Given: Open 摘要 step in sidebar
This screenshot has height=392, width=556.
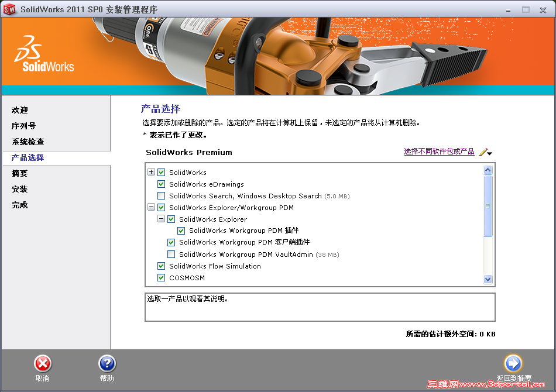Looking at the screenshot, I should pos(19,173).
